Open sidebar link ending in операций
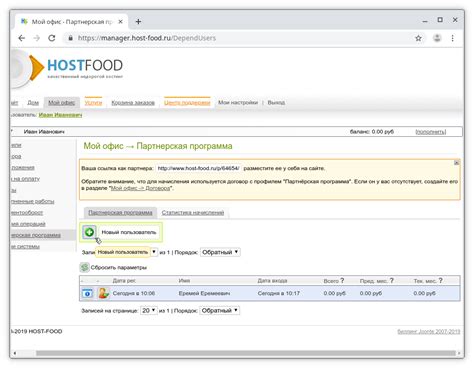Image resolution: width=474 pixels, height=368 pixels. pos(28,224)
